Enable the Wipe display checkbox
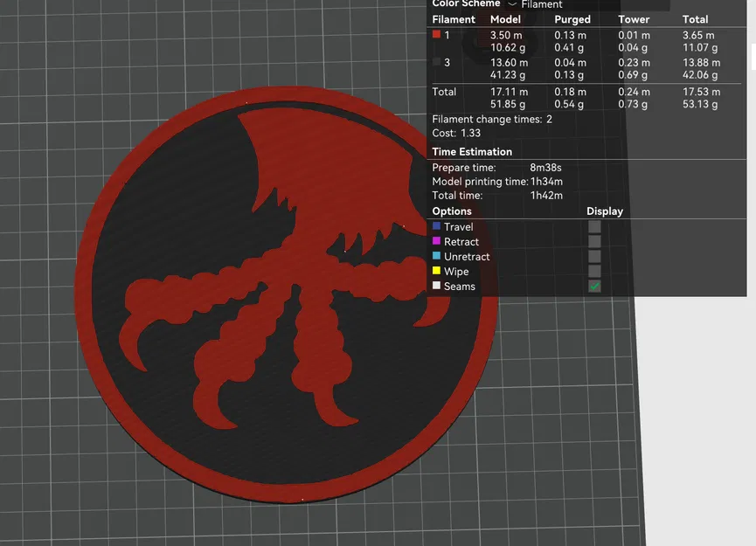 pyautogui.click(x=594, y=272)
